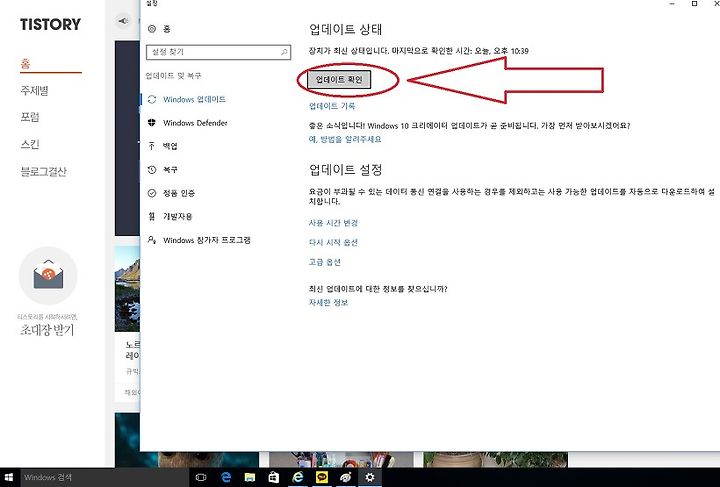Screen dimensions: 720x487
Task: Click taskbar icon between KakaoTalk and Settings
Action: [x=346, y=477]
